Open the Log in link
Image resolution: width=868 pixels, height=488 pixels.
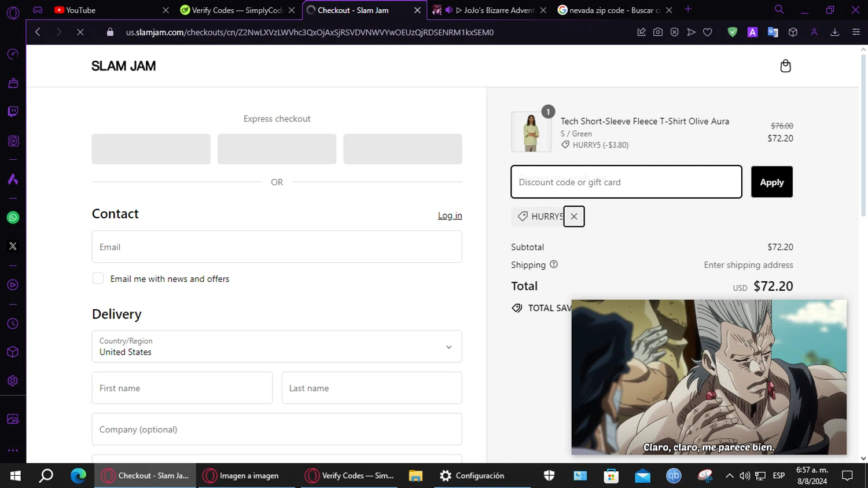450,215
